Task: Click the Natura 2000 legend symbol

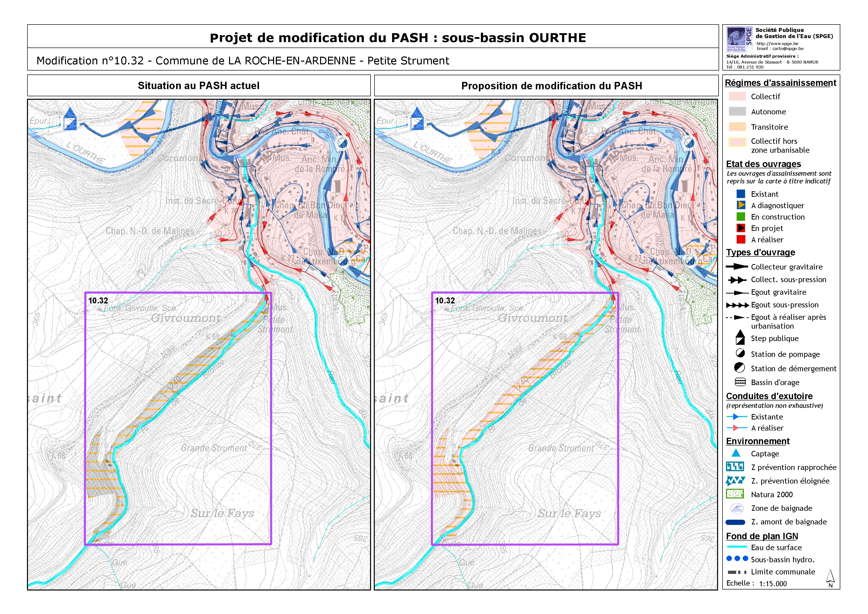Action: point(735,494)
